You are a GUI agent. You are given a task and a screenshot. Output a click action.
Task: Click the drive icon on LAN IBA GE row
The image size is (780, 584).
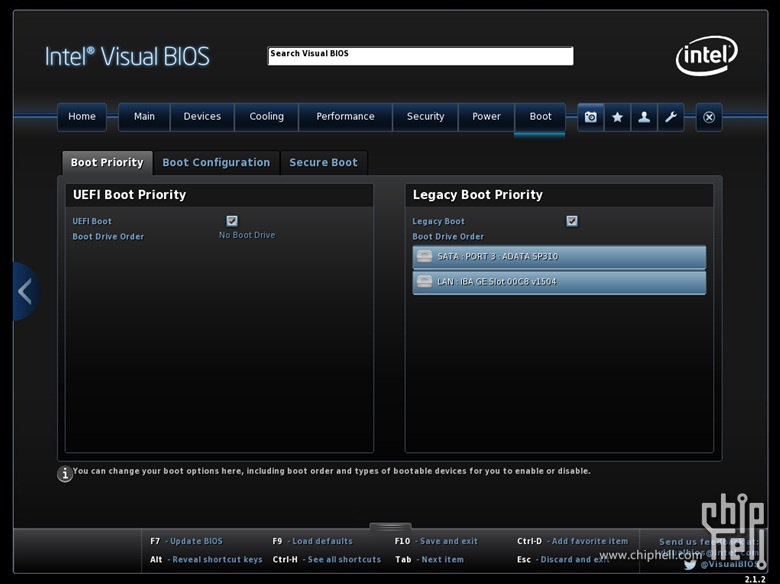pos(424,282)
